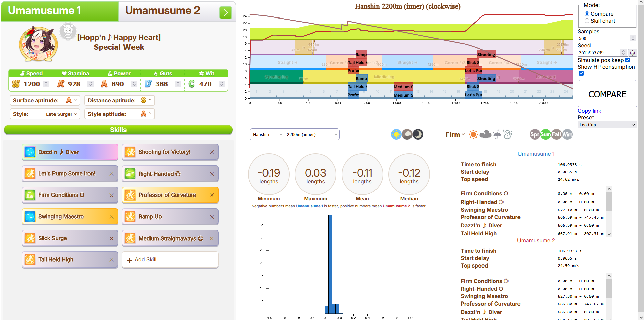The image size is (644, 320).
Task: Click the Firm Conditions skill icon
Action: pos(30,195)
